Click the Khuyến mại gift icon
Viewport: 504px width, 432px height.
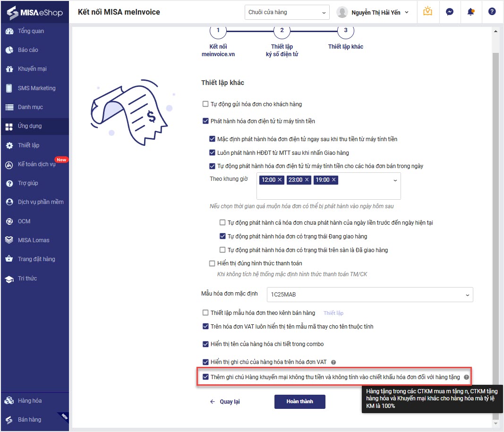click(x=9, y=69)
